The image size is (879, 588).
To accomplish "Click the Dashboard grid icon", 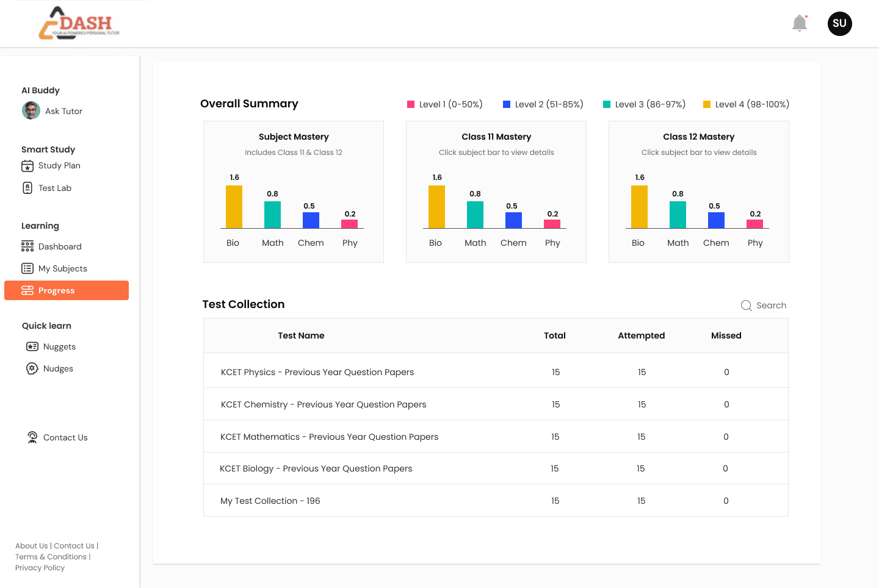I will coord(27,246).
